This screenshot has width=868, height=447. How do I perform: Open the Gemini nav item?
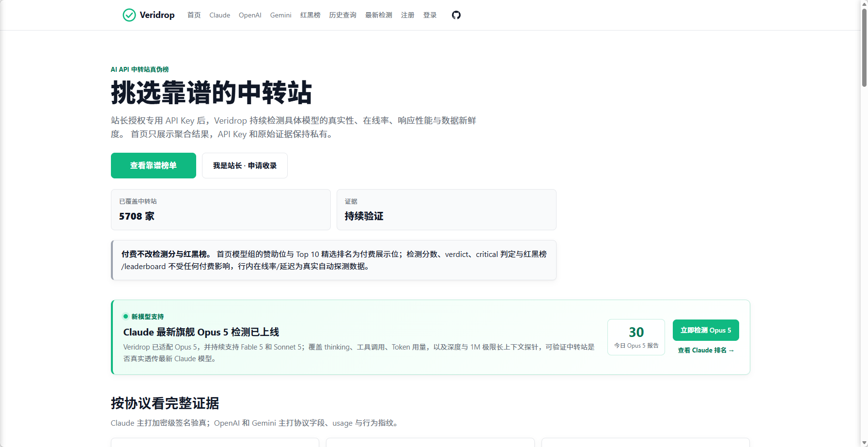tap(281, 15)
